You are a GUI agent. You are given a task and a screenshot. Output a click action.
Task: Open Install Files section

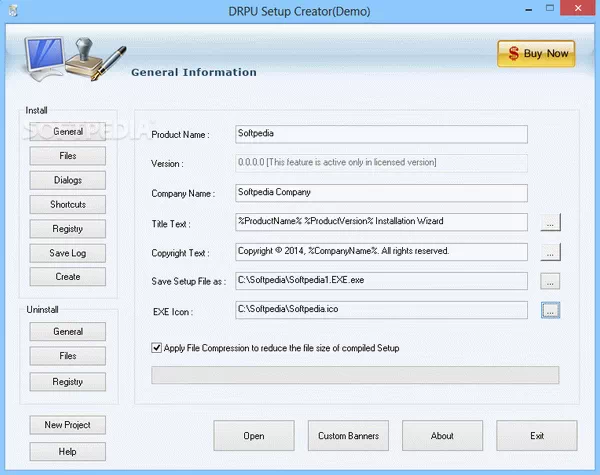(x=68, y=156)
